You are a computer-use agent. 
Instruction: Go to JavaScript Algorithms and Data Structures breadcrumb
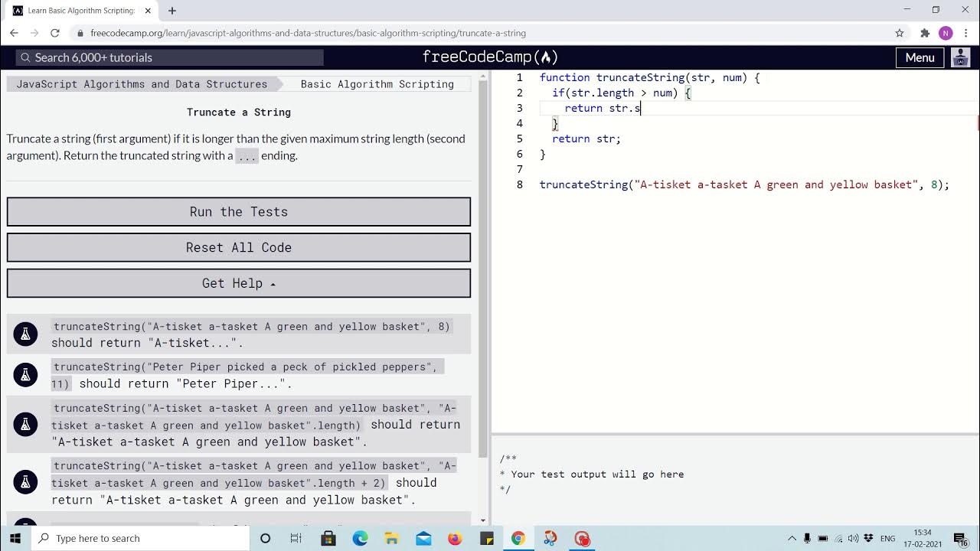(142, 84)
